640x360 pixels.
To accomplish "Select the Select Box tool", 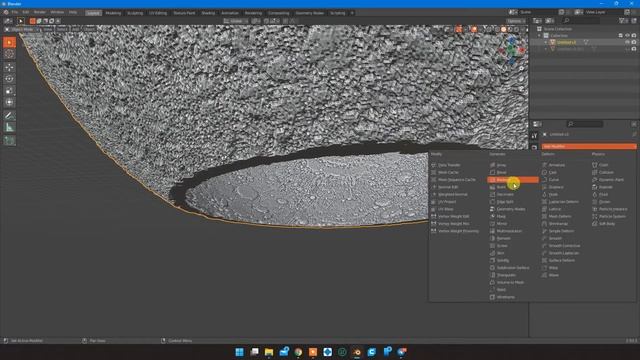I will click(9, 42).
